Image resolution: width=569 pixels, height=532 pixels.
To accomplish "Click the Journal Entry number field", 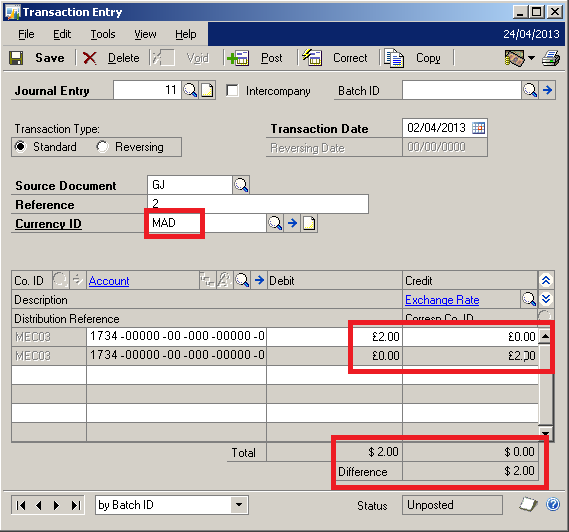I will coord(147,90).
